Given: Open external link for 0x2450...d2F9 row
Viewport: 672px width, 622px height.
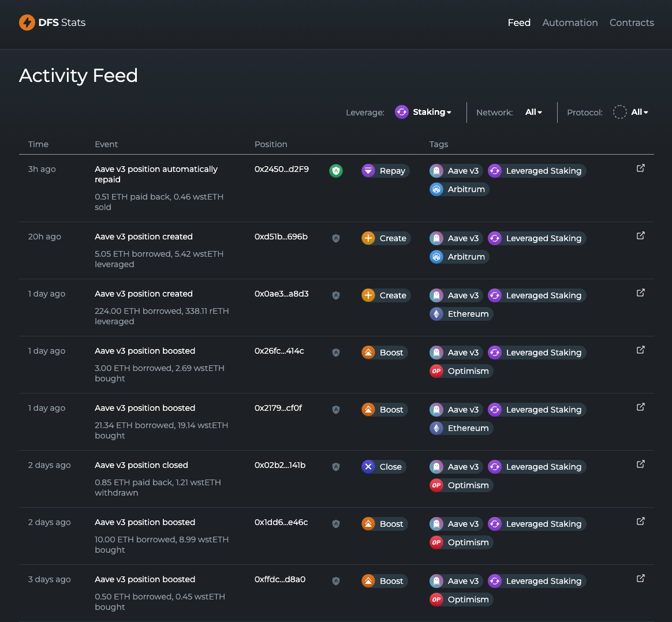Looking at the screenshot, I should (640, 168).
